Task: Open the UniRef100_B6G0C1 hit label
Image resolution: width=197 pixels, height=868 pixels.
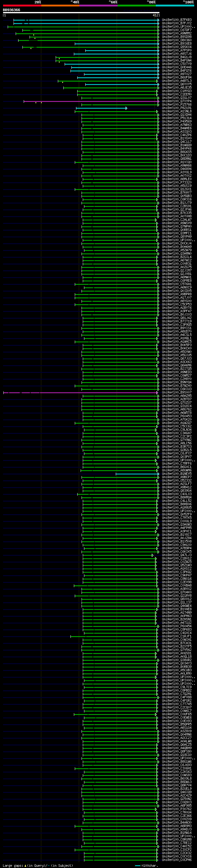Action: 177,467
